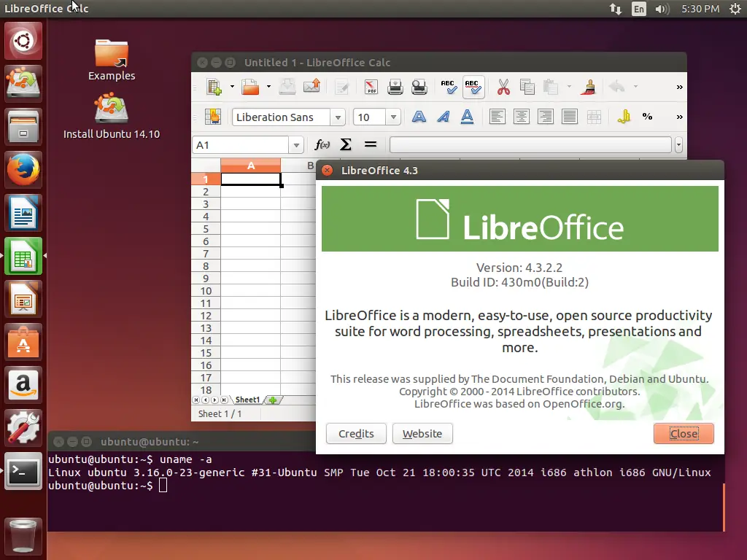Viewport: 747px width, 560px height.
Task: Click the first sheet navigation arrow
Action: (196, 400)
